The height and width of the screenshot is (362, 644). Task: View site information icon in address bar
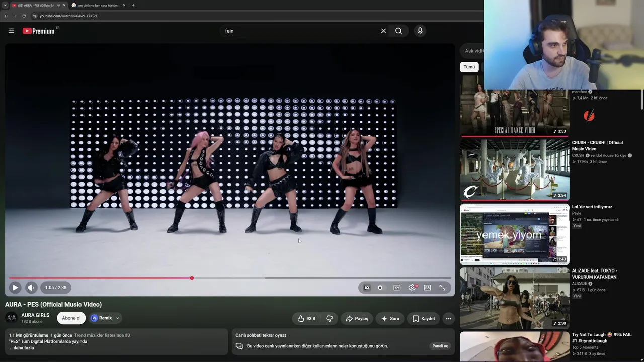35,16
